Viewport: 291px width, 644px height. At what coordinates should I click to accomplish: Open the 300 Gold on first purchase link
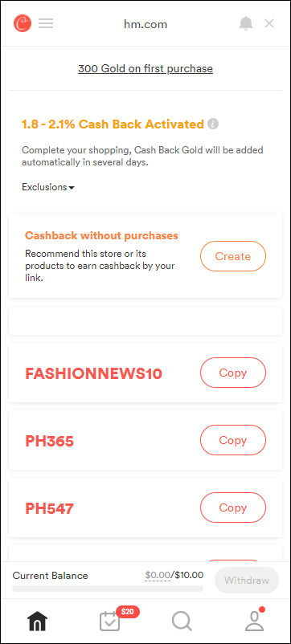[145, 68]
